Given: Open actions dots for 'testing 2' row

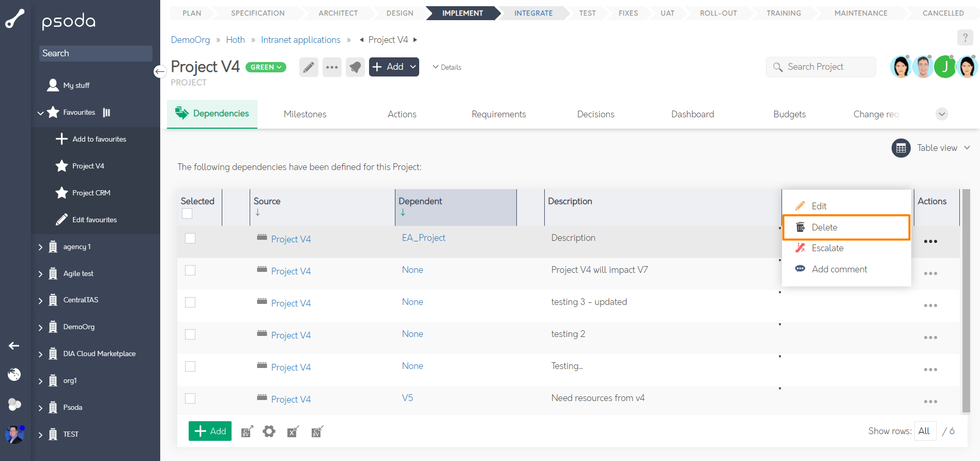Looking at the screenshot, I should (x=930, y=337).
